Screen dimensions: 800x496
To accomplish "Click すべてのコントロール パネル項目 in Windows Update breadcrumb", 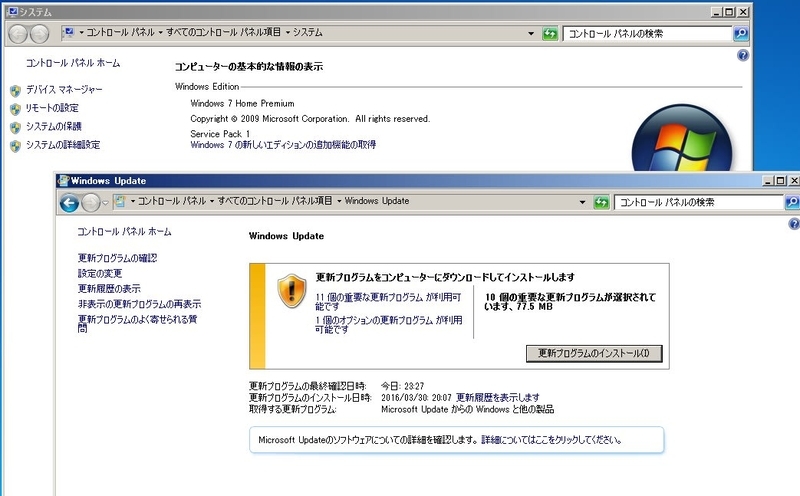I will (275, 201).
